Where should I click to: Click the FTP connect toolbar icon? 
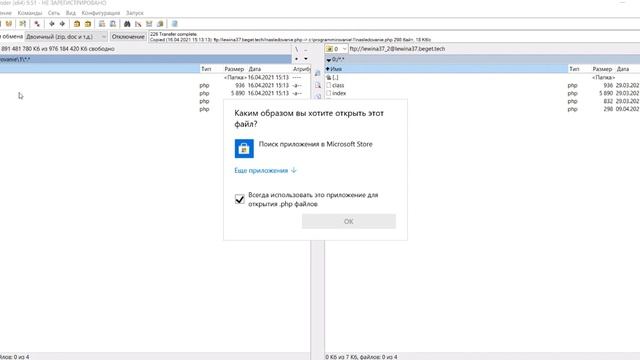[102, 24]
